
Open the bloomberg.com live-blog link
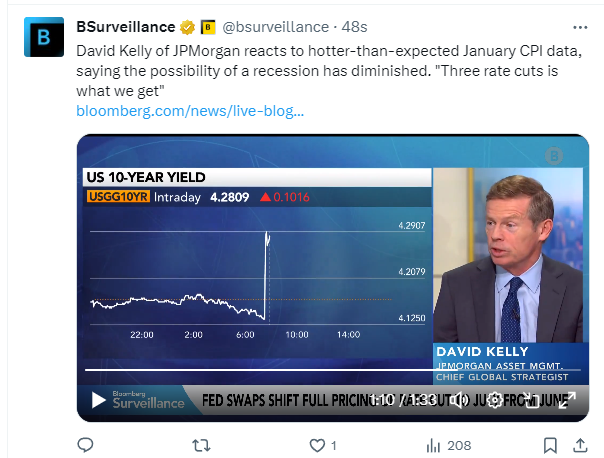[x=190, y=110]
